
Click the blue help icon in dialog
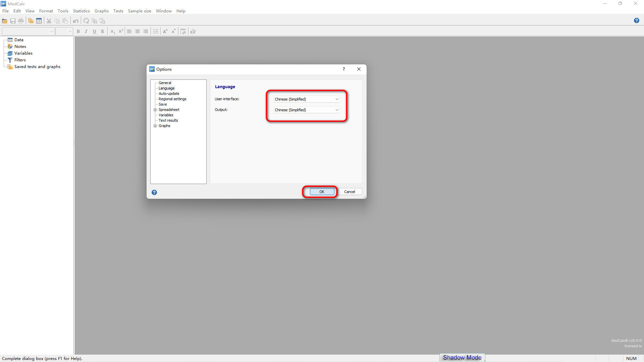tap(154, 192)
